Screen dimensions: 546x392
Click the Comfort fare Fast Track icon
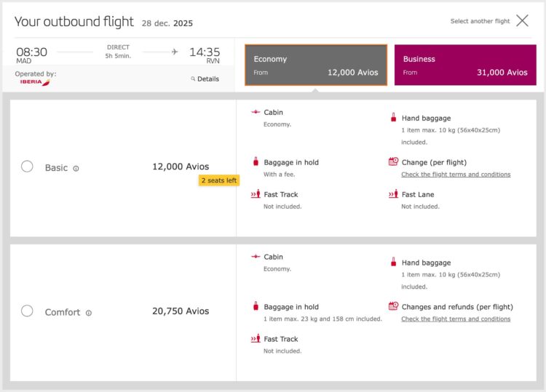pyautogui.click(x=256, y=338)
